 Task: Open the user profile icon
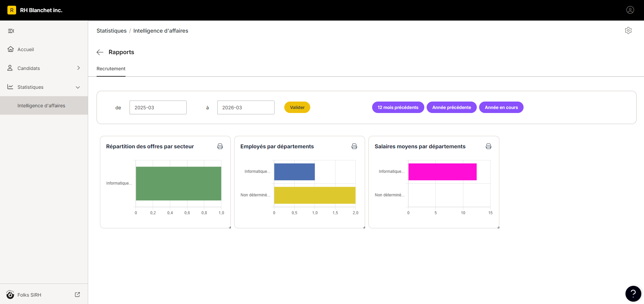point(630,10)
